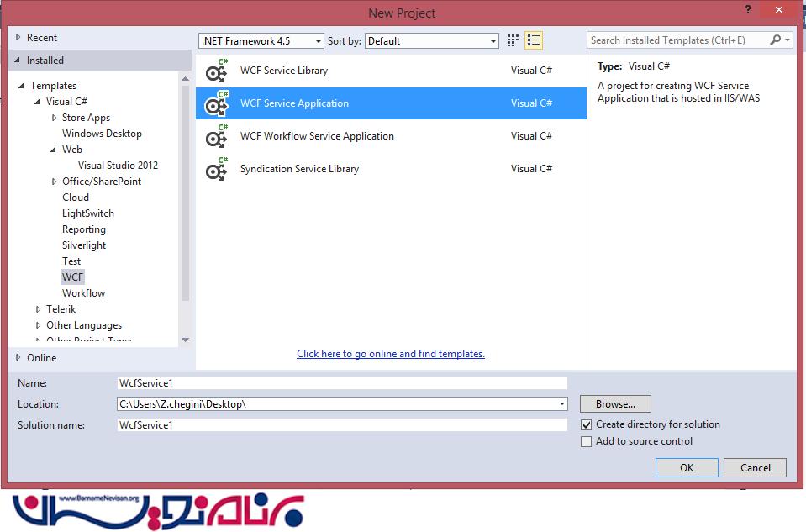Click the tree scrollbar up arrow
The height and width of the screenshot is (532, 806).
186,79
